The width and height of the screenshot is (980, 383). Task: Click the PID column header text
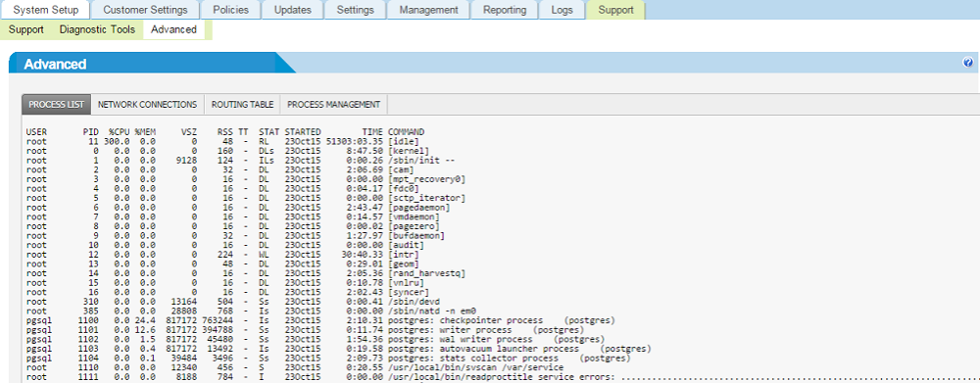tap(90, 132)
